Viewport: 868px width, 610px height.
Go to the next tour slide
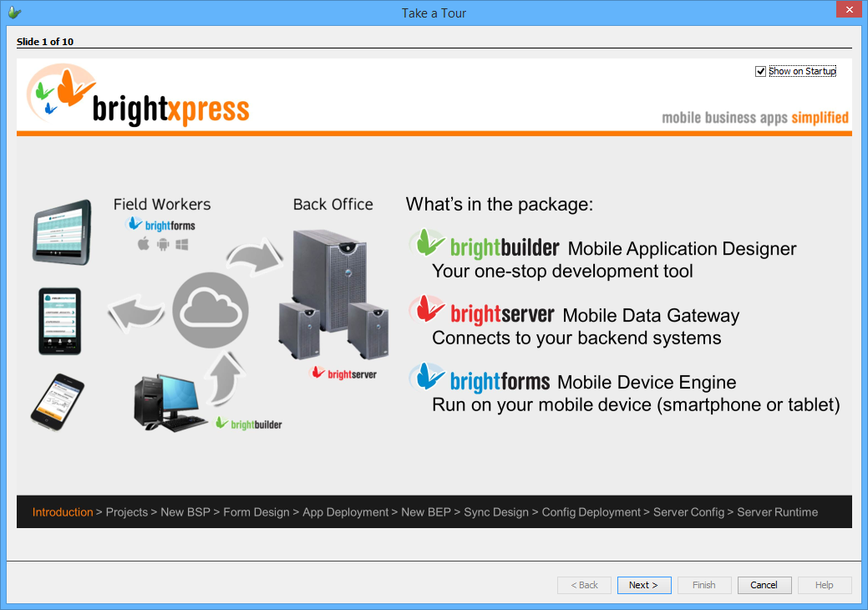coord(644,585)
